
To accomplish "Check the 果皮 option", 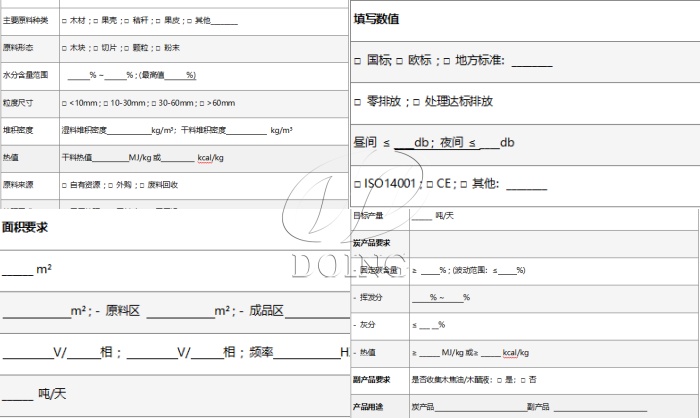I will tap(158, 21).
